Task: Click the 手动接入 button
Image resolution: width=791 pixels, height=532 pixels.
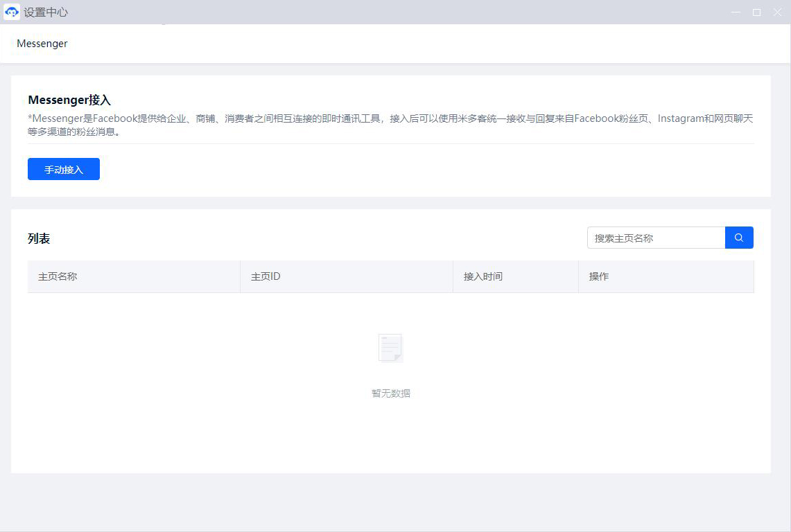Action: coord(64,169)
